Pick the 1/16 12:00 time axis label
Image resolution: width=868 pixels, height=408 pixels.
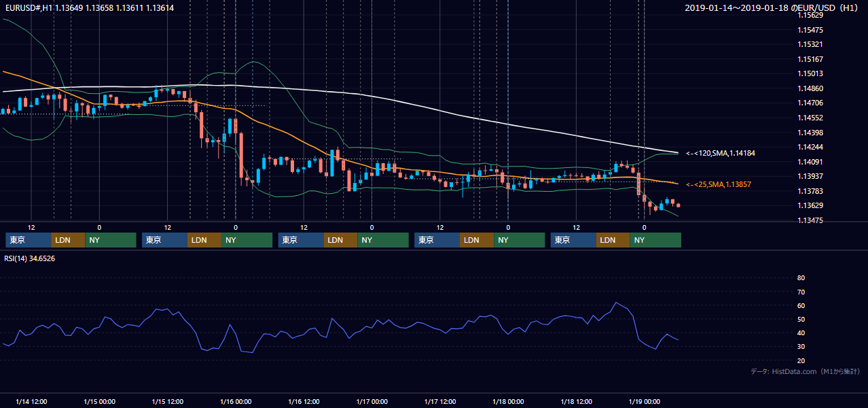304,401
